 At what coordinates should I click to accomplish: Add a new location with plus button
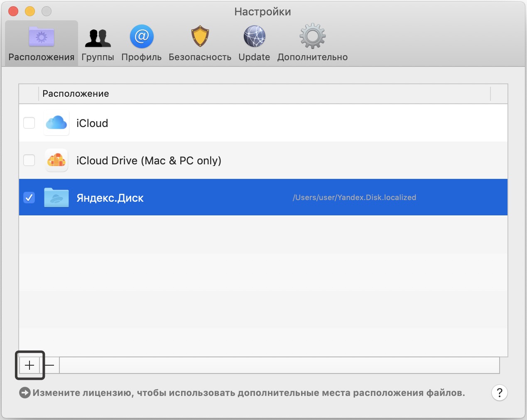point(29,365)
